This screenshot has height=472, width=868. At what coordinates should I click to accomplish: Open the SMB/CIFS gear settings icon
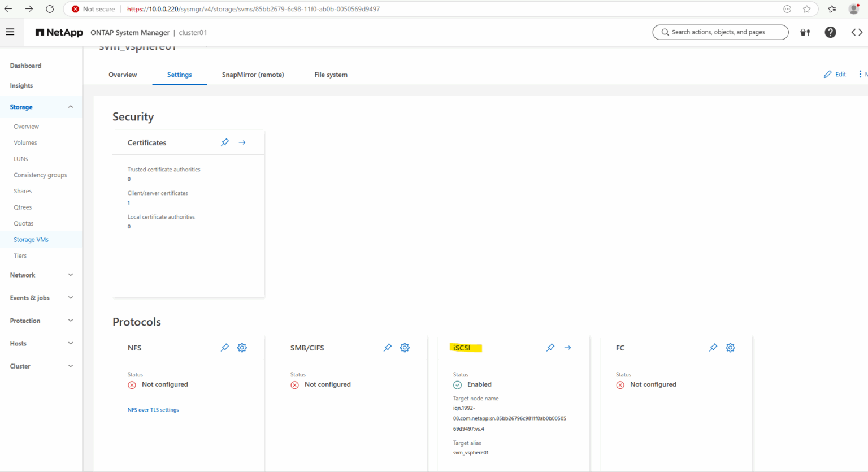coord(405,347)
